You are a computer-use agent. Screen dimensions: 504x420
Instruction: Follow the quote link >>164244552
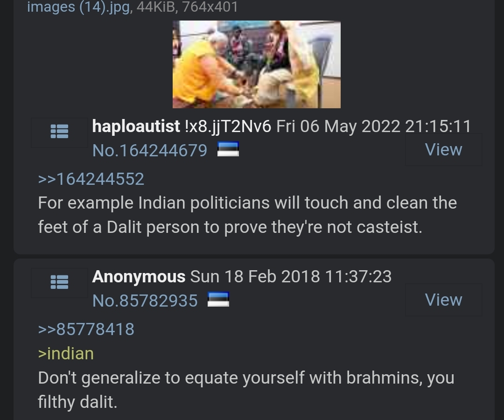click(91, 179)
